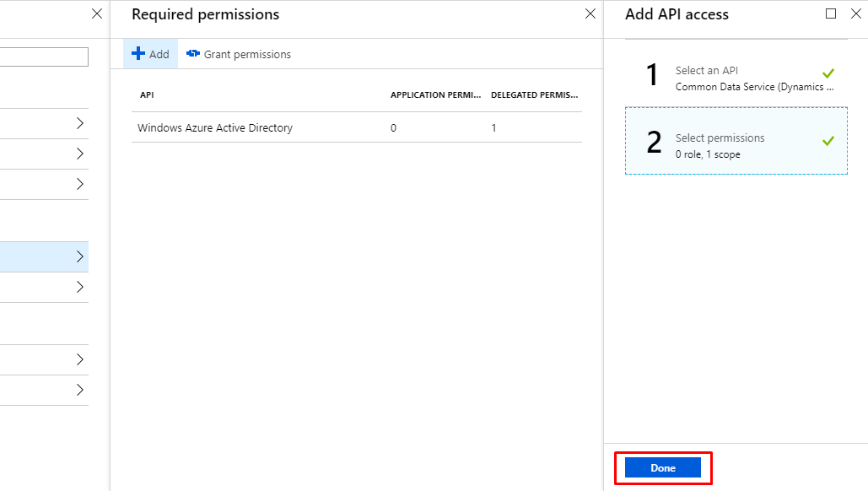The height and width of the screenshot is (491, 868).
Task: Close the Required permissions blade
Action: pos(590,13)
